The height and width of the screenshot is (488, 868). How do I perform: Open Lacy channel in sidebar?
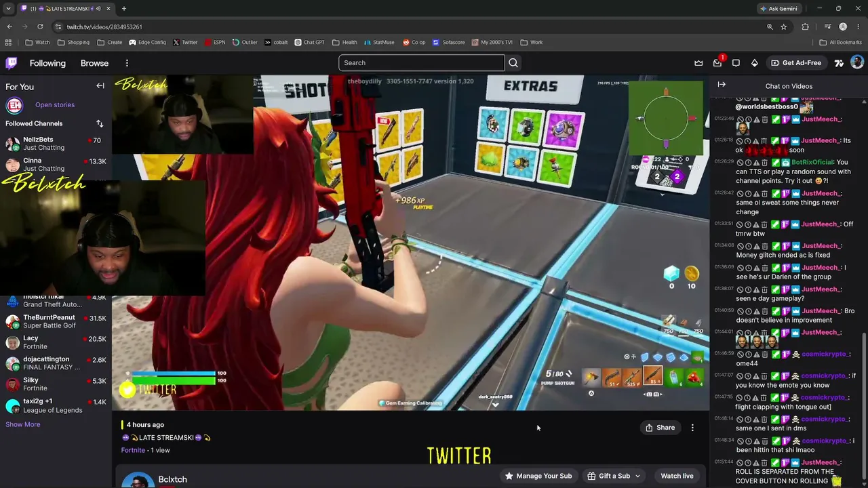point(56,342)
